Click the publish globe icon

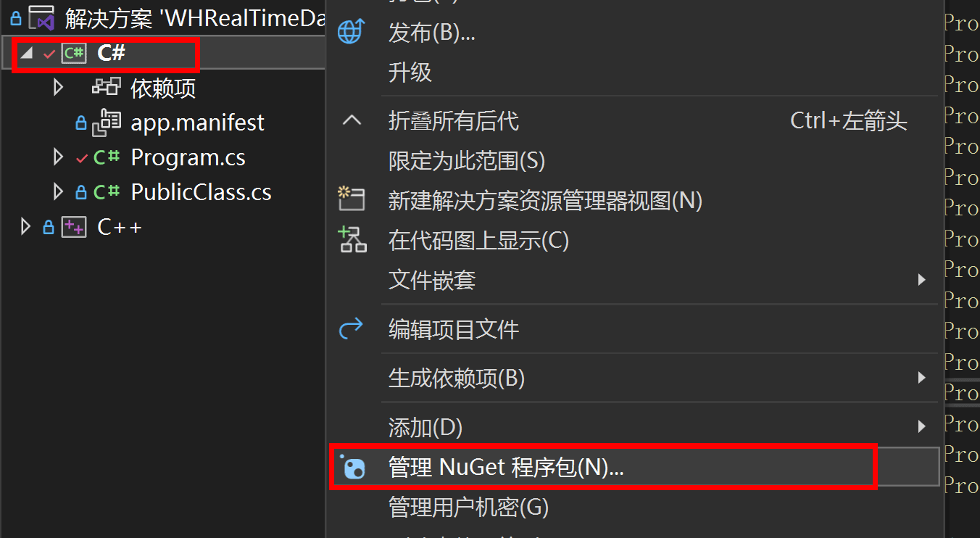(351, 32)
